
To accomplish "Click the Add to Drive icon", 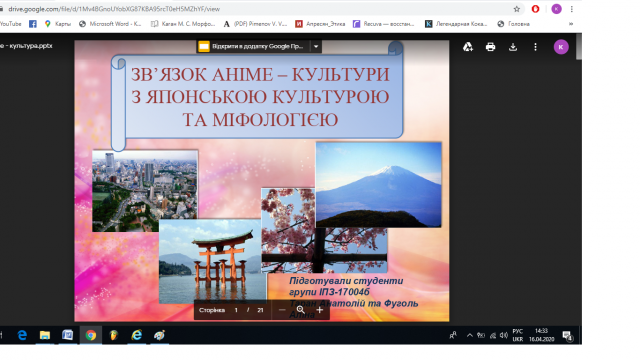I will (x=468, y=47).
